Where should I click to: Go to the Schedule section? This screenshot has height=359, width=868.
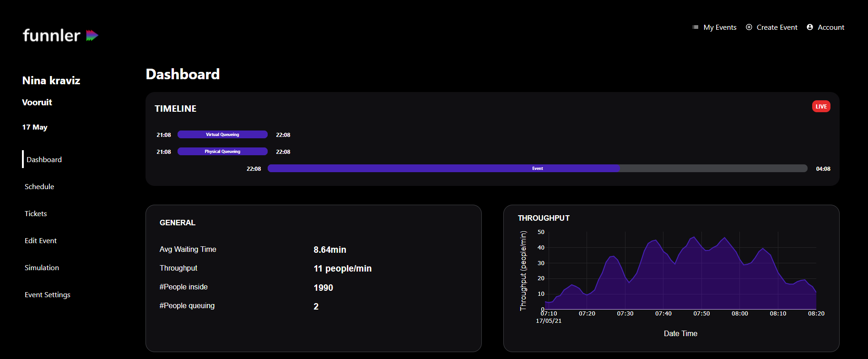coord(39,186)
